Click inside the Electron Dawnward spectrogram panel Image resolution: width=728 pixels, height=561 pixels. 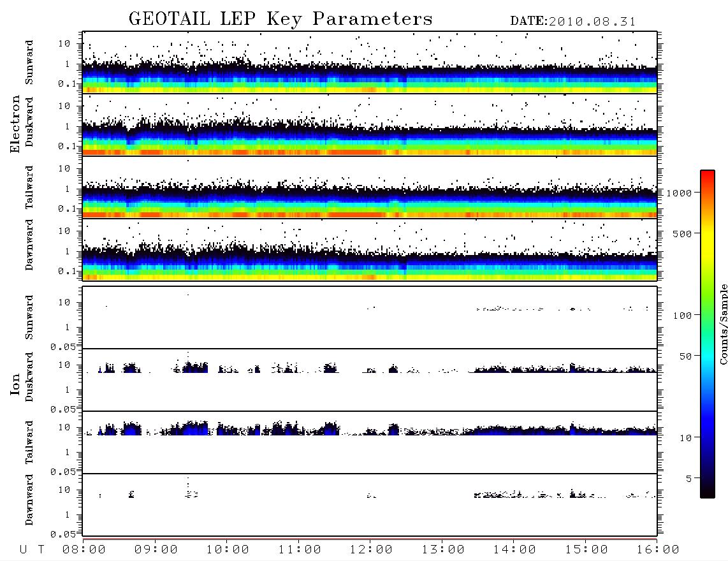click(x=370, y=249)
